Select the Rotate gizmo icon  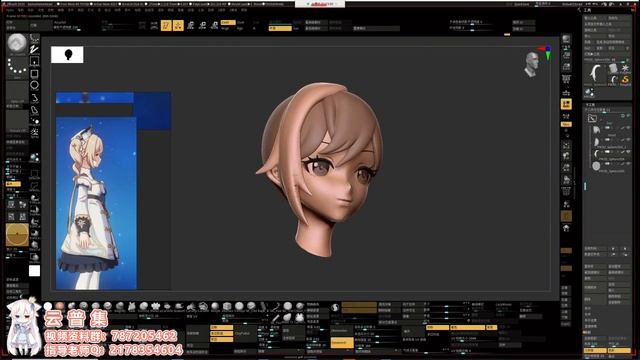tap(215, 25)
